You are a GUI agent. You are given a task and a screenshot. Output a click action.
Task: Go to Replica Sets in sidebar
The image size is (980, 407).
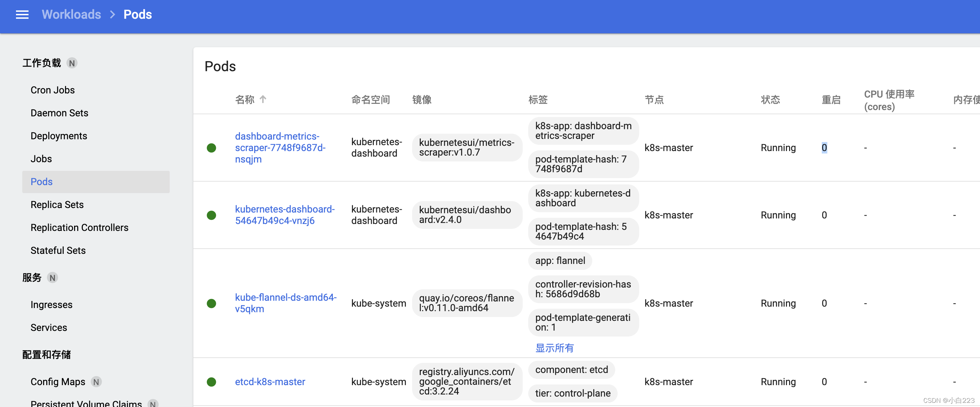click(x=57, y=205)
